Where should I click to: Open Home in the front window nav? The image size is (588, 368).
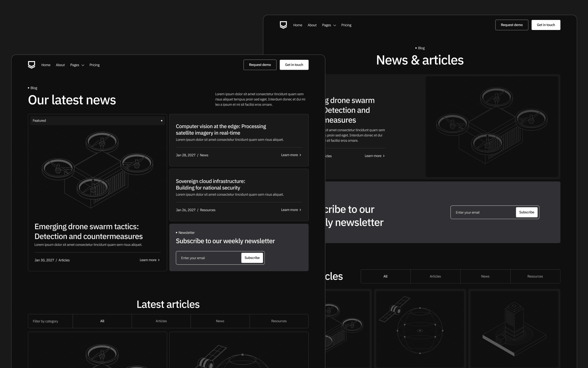pyautogui.click(x=46, y=65)
